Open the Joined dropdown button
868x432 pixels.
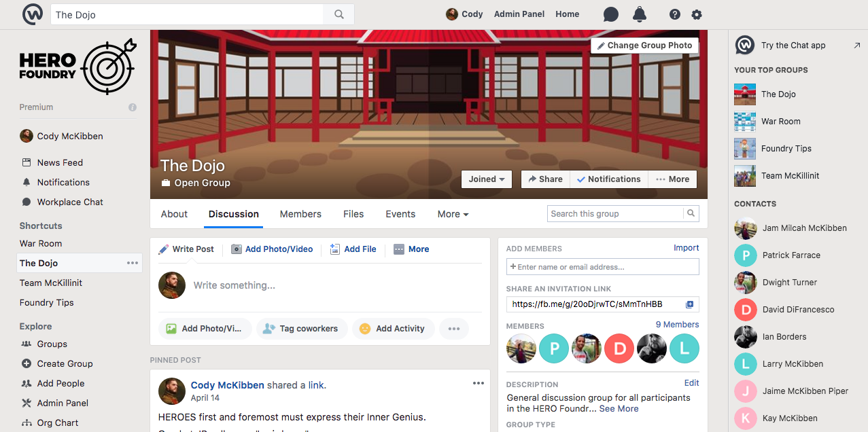487,179
